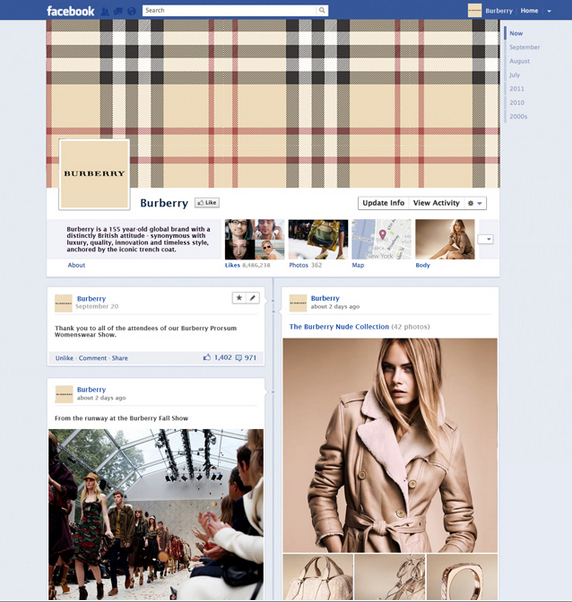Open the Body app thumbnail
Screen dimensions: 572x602
click(445, 239)
